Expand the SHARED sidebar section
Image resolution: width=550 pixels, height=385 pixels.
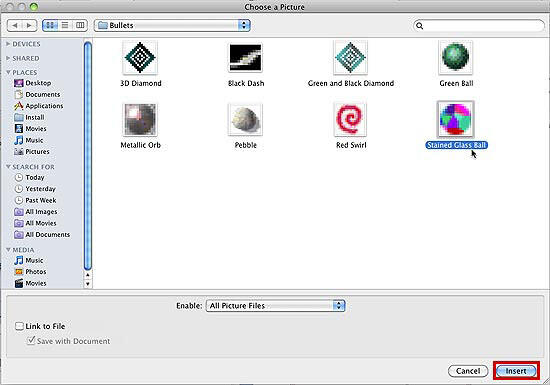click(x=8, y=58)
